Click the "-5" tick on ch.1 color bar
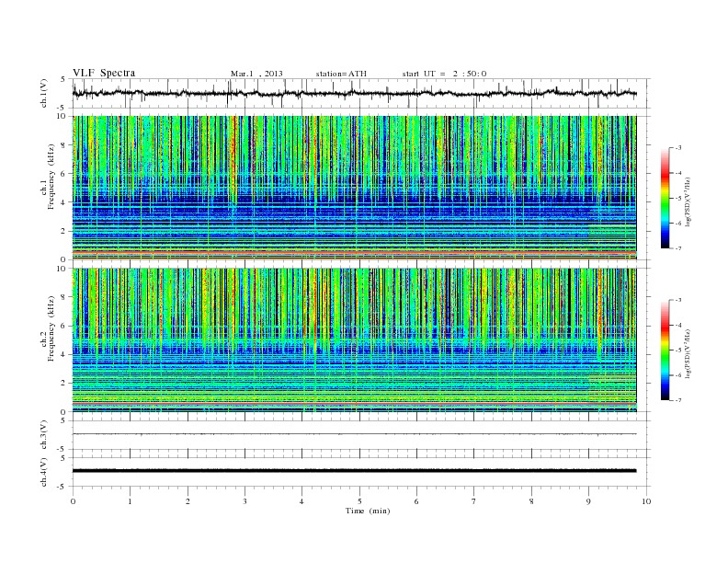The height and width of the screenshot is (563, 728). pyautogui.click(x=677, y=199)
